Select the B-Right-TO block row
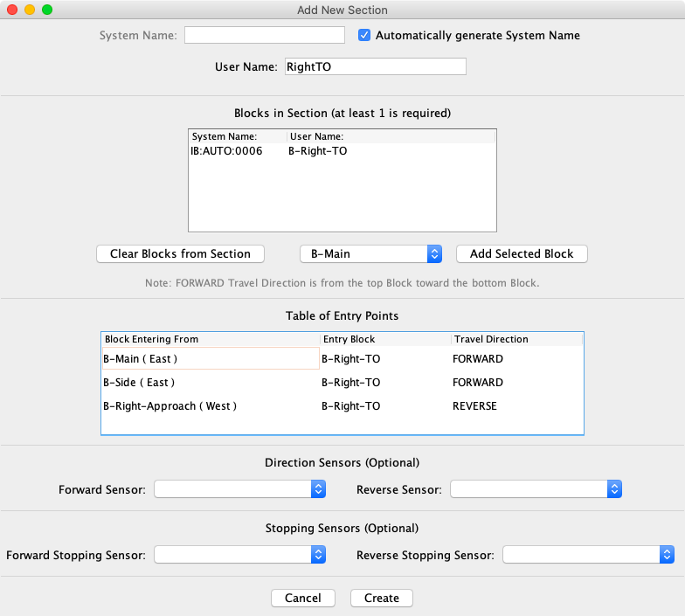 point(341,151)
